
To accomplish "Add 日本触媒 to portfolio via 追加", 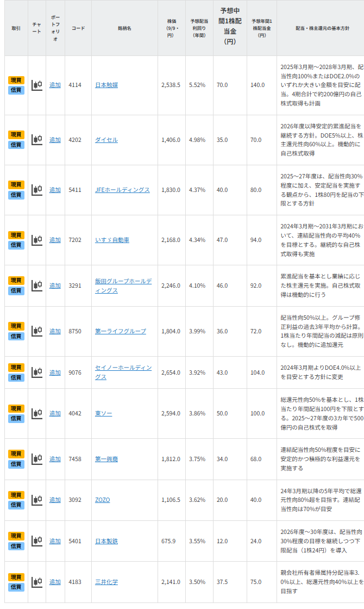I will tap(55, 85).
